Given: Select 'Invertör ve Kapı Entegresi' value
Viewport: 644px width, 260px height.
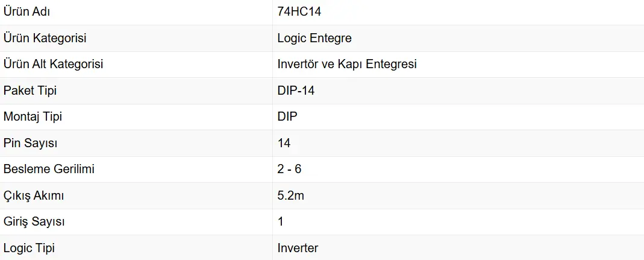Looking at the screenshot, I should click(347, 64).
